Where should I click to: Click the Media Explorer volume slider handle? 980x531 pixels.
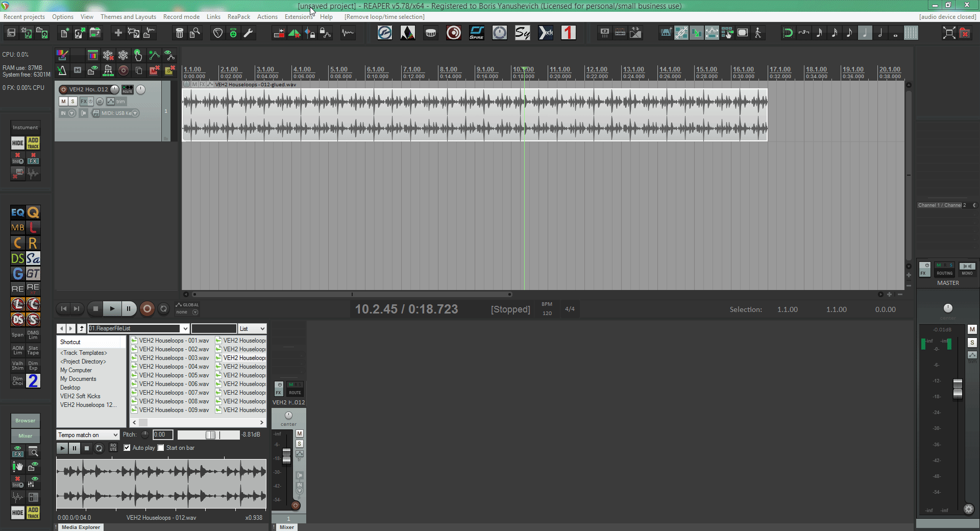click(210, 435)
